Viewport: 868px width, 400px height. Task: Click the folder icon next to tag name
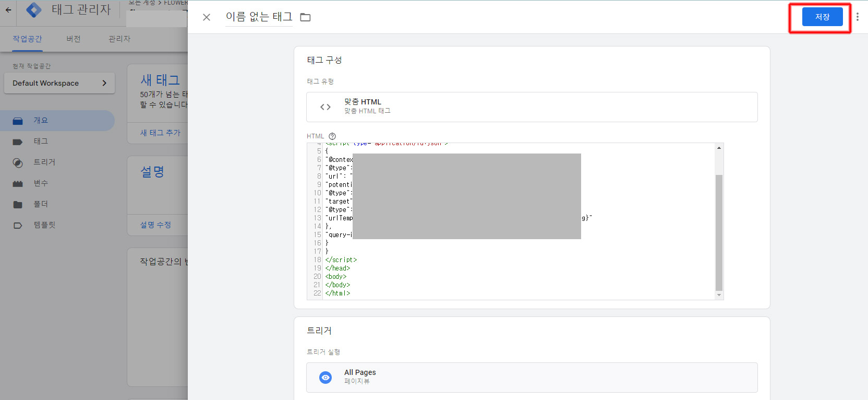point(306,17)
